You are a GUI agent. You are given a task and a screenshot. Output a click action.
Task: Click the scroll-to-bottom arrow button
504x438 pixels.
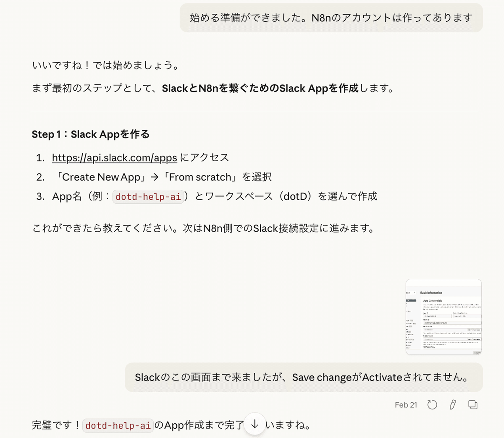point(255,424)
